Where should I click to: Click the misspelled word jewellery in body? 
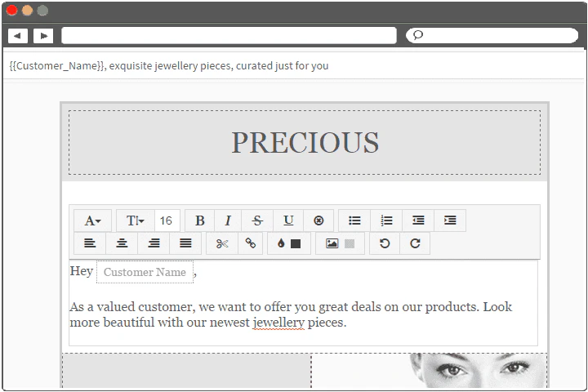point(278,323)
